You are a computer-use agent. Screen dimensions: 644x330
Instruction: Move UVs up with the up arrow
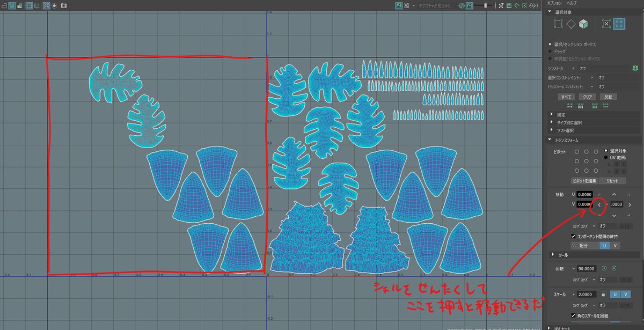(614, 194)
